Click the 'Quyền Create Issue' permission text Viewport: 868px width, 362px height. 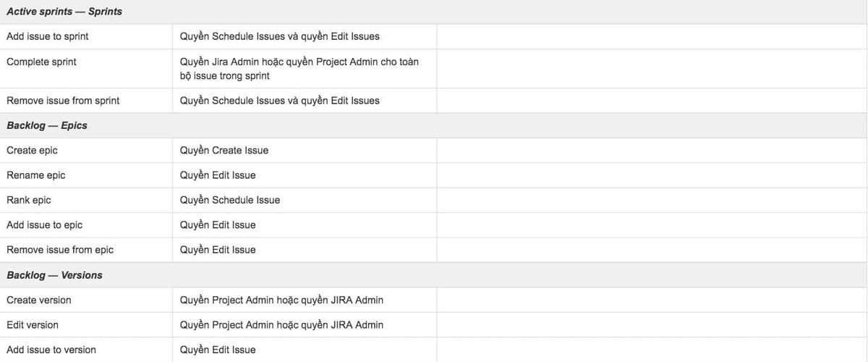click(224, 151)
